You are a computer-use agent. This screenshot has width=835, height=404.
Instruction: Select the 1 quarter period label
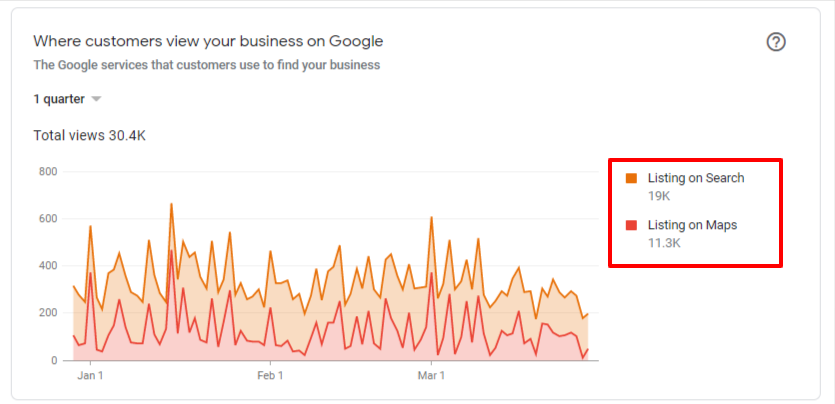(x=59, y=99)
